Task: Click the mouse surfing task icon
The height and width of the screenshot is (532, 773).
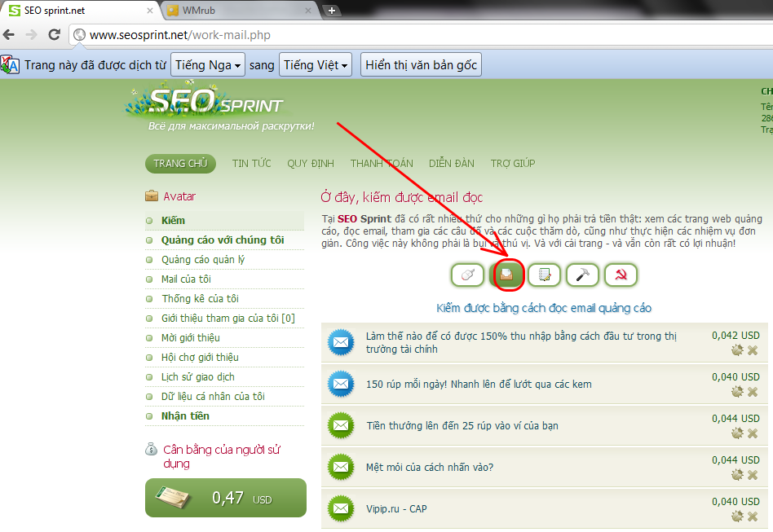Action: pyautogui.click(x=467, y=275)
